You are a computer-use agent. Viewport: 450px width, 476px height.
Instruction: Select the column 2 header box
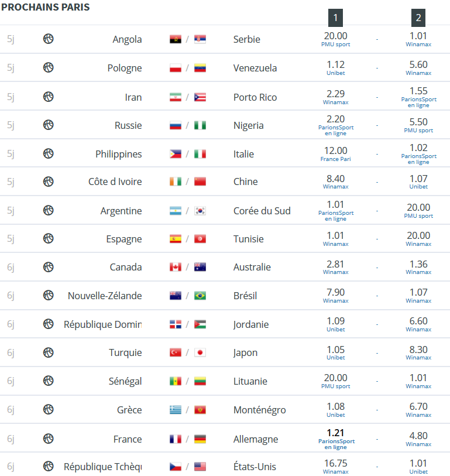pyautogui.click(x=418, y=18)
